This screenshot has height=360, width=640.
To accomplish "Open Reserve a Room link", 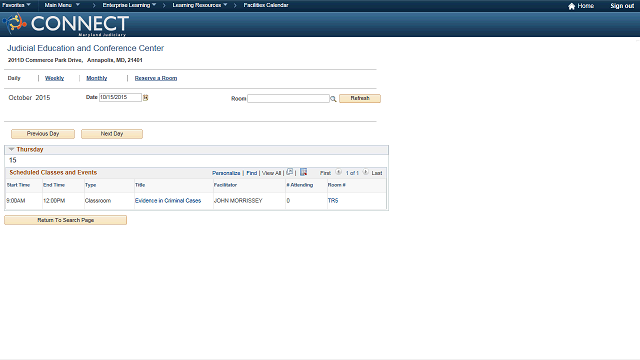I will click(x=156, y=78).
